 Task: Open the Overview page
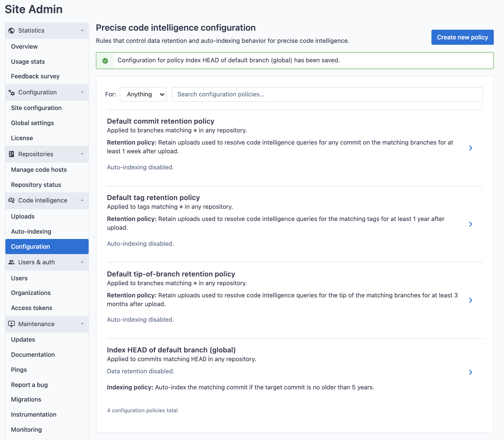pyautogui.click(x=24, y=46)
